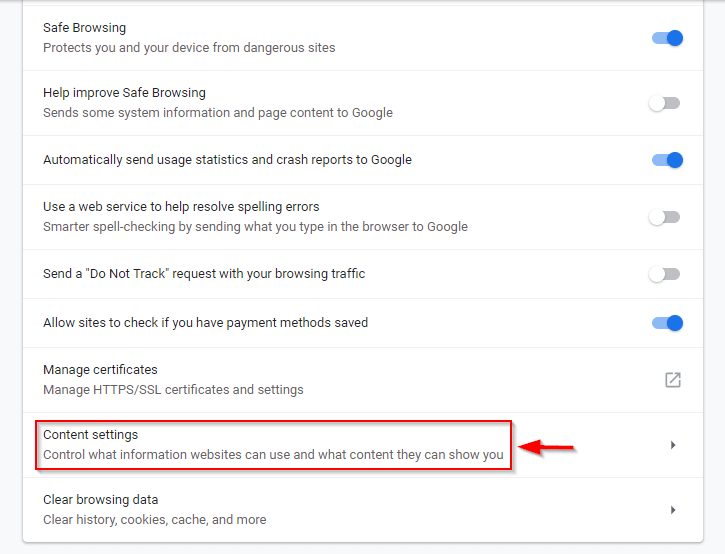725x554 pixels.
Task: Toggle off the saved payment methods check switch
Action: point(667,323)
